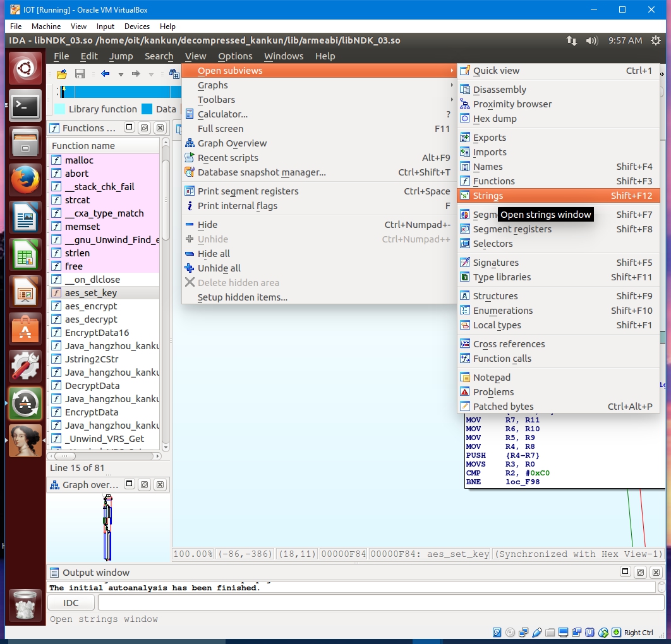The image size is (671, 644).
Task: Select malloc function row
Action: [x=104, y=160]
